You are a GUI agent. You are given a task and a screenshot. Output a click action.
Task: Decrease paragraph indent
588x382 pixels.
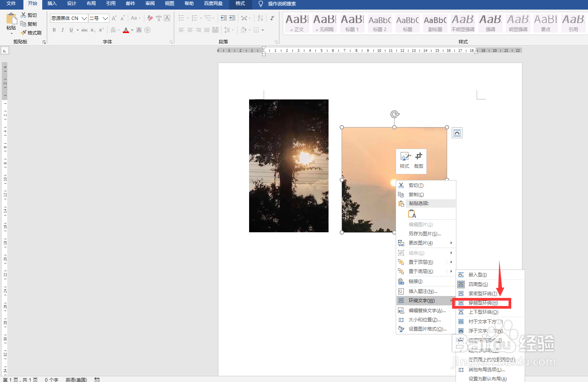224,18
